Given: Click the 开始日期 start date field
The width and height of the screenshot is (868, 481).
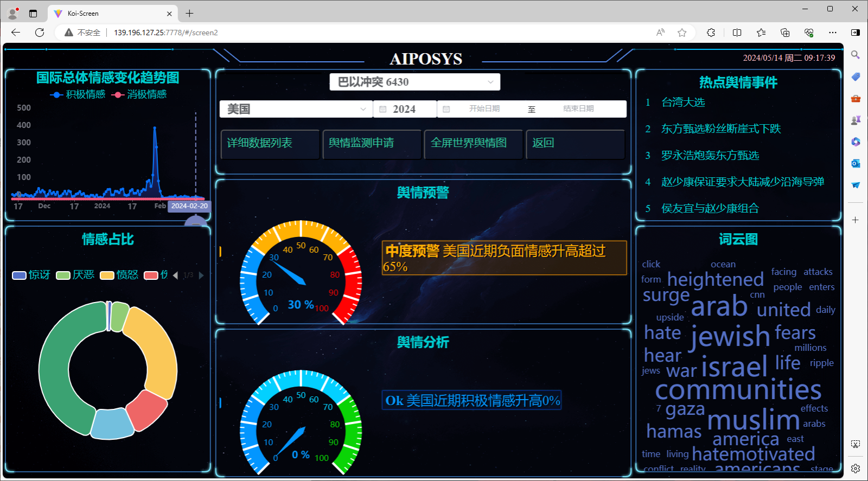Looking at the screenshot, I should pyautogui.click(x=484, y=109).
